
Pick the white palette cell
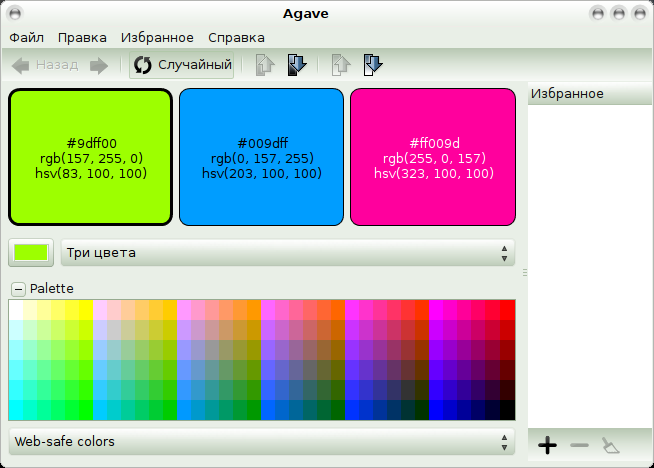(x=16, y=310)
